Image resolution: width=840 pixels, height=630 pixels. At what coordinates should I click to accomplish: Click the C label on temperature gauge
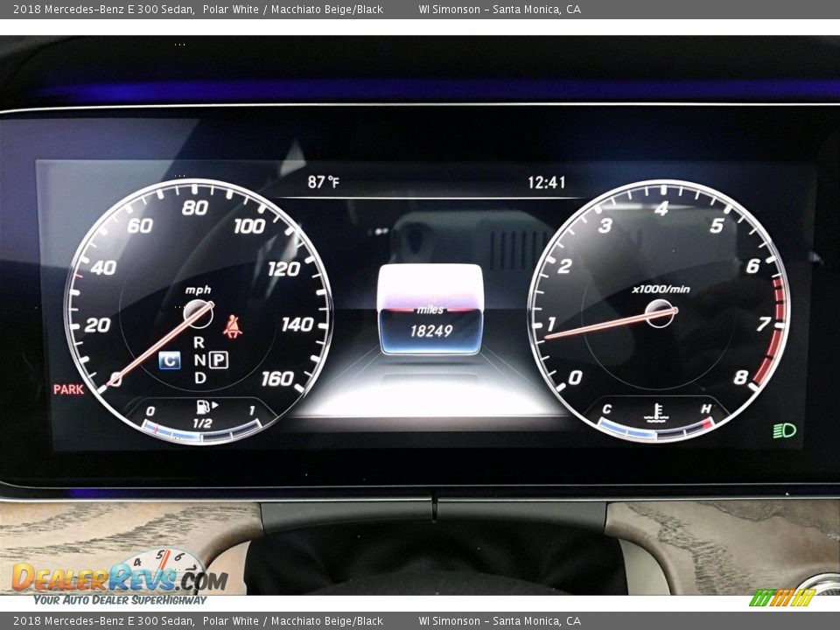pyautogui.click(x=606, y=409)
